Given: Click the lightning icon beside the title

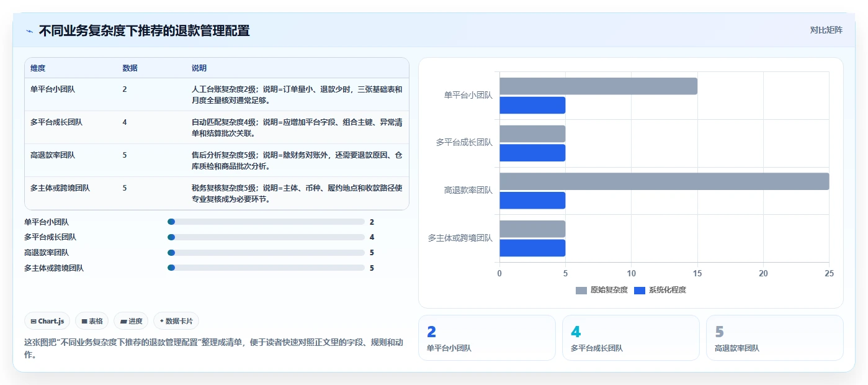Looking at the screenshot, I should (29, 31).
